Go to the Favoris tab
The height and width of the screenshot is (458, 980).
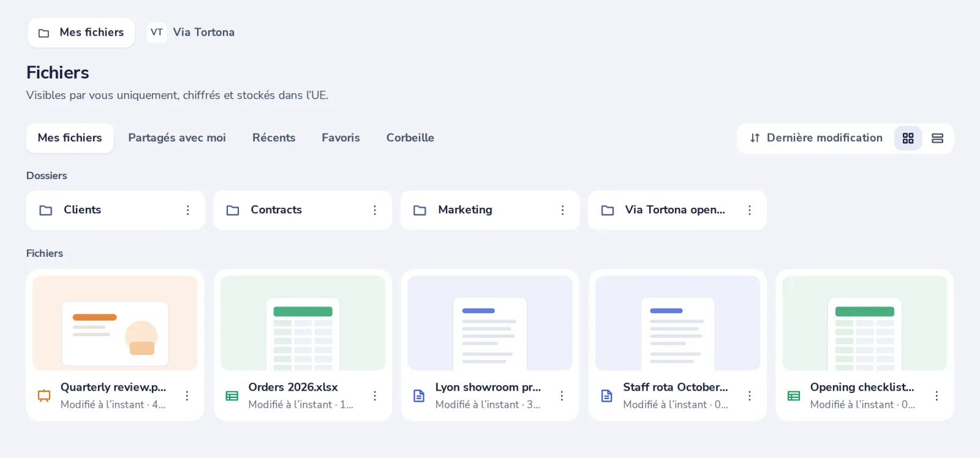341,138
